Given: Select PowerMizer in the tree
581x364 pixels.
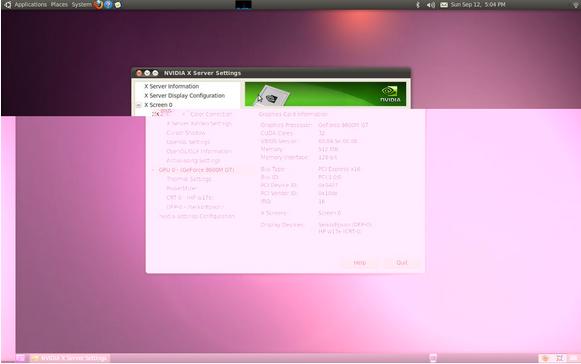Looking at the screenshot, I should point(181,188).
